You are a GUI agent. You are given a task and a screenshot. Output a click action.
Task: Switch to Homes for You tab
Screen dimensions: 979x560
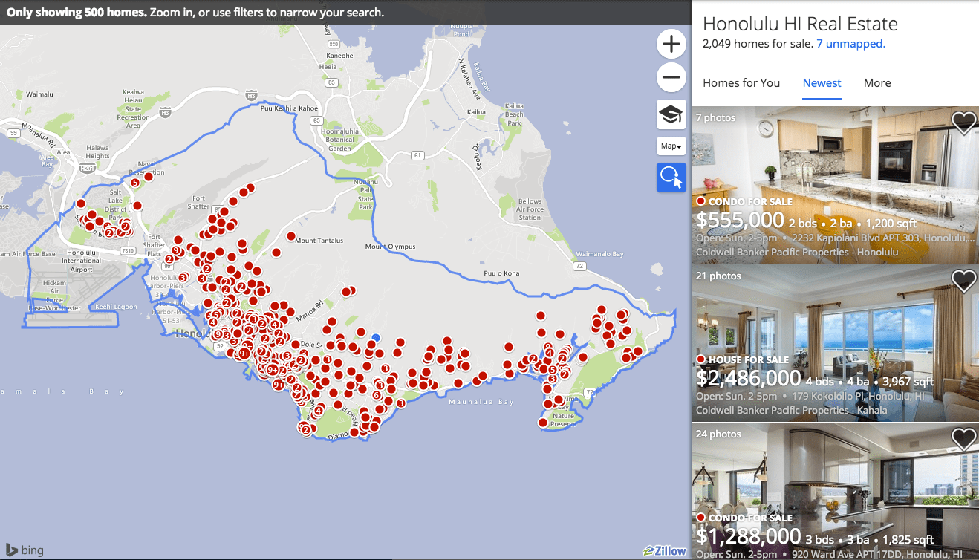pyautogui.click(x=741, y=83)
